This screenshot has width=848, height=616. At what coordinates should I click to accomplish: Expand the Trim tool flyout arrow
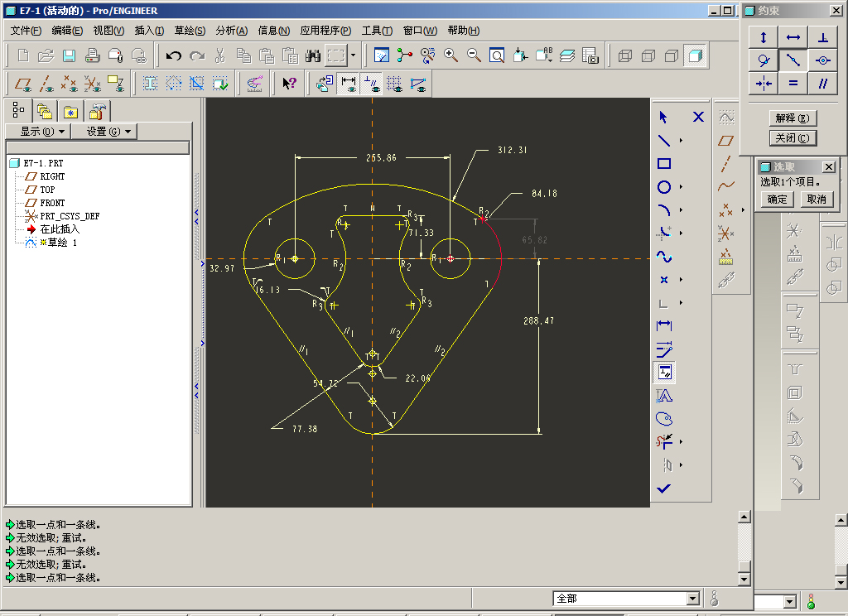(681, 442)
